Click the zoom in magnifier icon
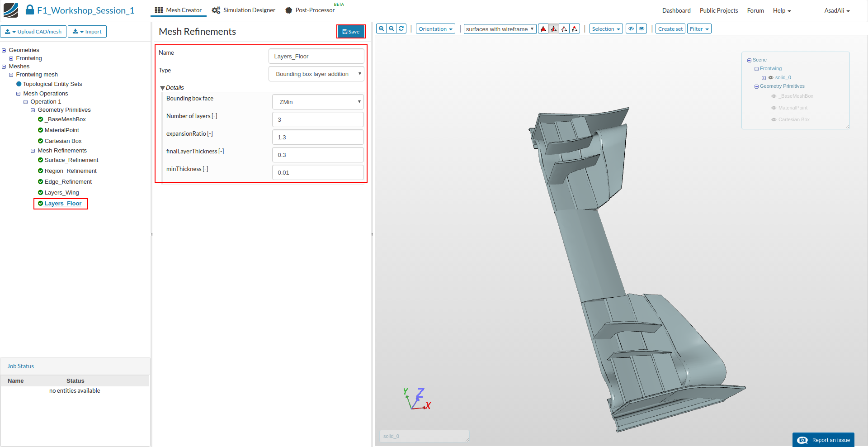The width and height of the screenshot is (868, 447). [382, 29]
